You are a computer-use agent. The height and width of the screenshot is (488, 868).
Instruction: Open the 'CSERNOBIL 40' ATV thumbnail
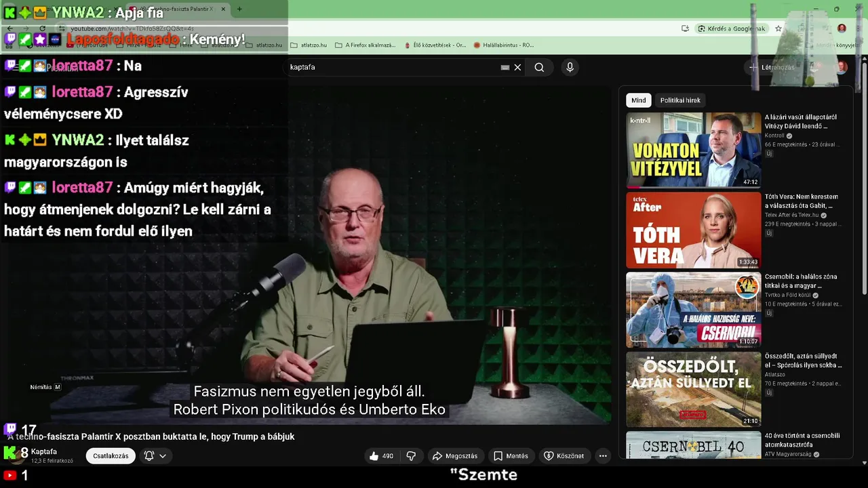point(693,445)
